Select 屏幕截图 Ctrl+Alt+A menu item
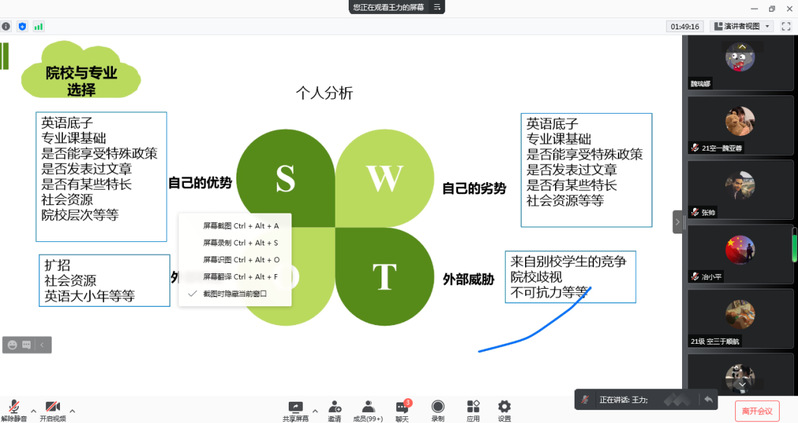Viewport: 798px width, 423px height. (x=240, y=226)
